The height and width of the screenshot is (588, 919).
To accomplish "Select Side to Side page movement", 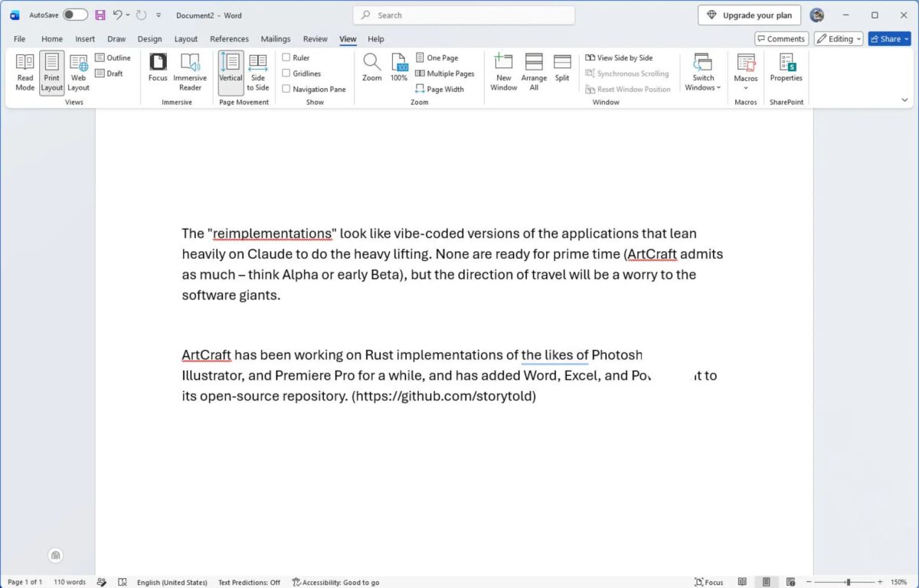I will [257, 73].
